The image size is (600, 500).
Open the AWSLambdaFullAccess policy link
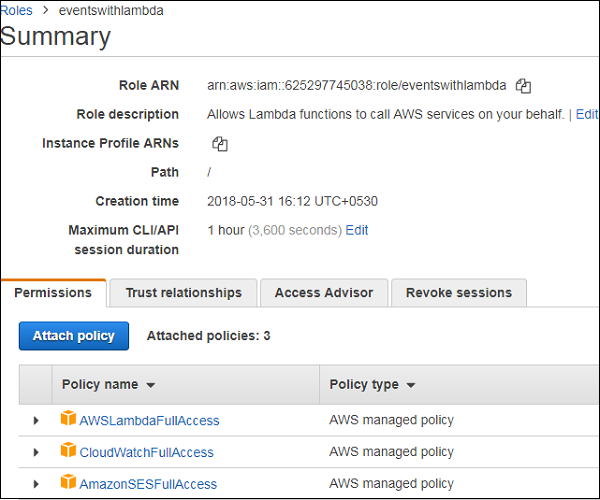[149, 421]
